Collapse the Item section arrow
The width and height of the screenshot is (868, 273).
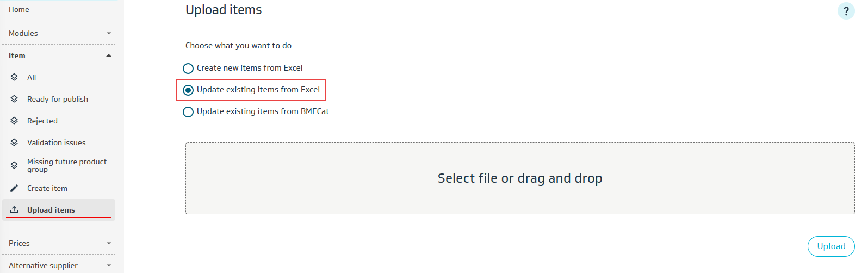pyautogui.click(x=108, y=56)
